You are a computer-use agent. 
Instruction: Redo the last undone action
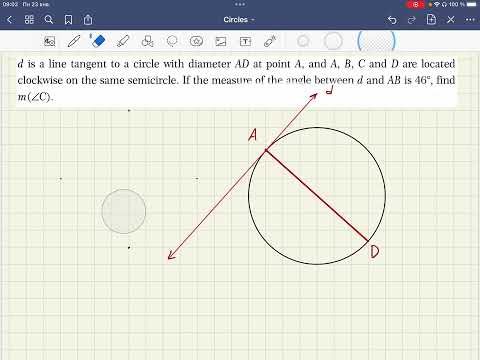point(412,20)
